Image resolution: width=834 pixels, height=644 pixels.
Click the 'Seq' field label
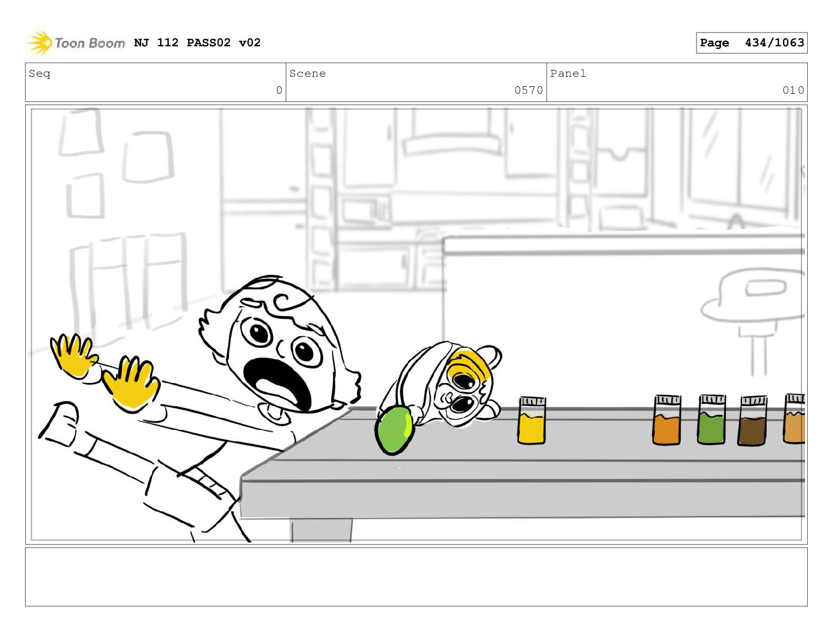(39, 74)
